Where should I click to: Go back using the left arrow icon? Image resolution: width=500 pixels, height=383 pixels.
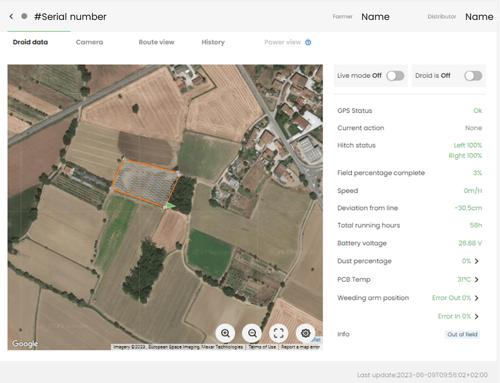pyautogui.click(x=11, y=16)
